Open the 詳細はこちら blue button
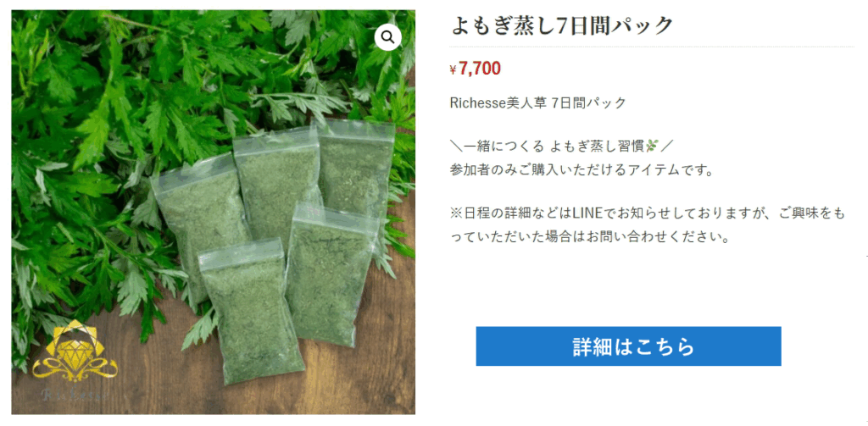 click(x=628, y=346)
